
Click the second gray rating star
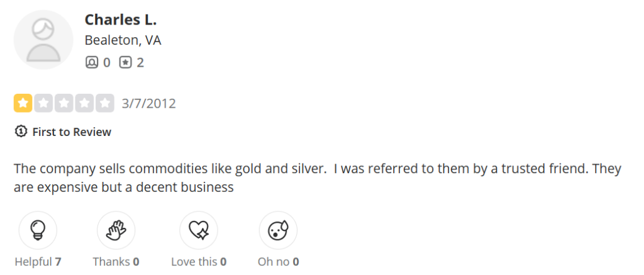pos(43,103)
